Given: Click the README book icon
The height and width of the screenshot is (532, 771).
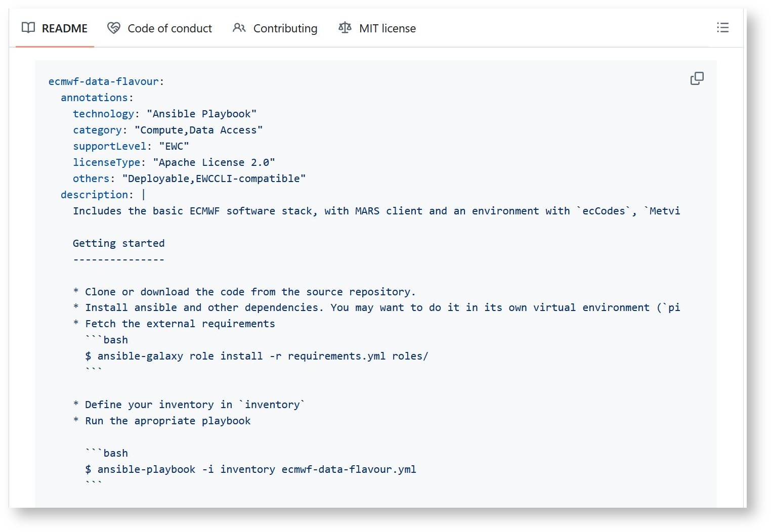Looking at the screenshot, I should (x=28, y=28).
